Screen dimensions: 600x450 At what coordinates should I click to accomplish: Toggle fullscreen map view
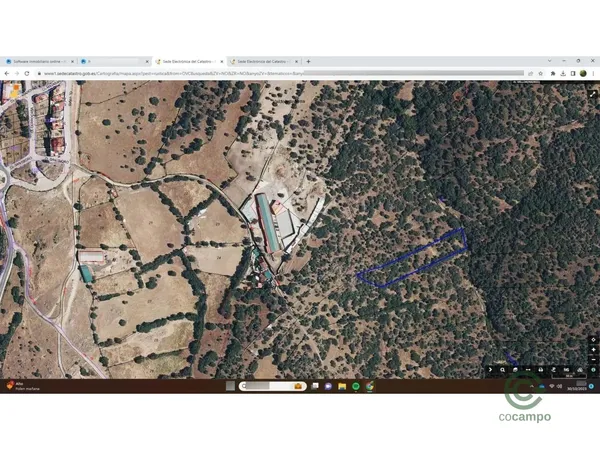[593, 94]
